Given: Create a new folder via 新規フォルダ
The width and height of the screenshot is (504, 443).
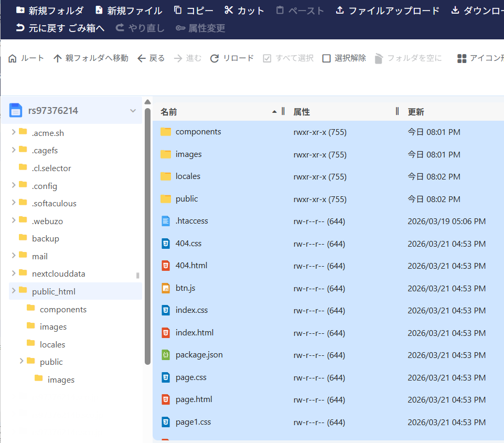Looking at the screenshot, I should [x=49, y=9].
